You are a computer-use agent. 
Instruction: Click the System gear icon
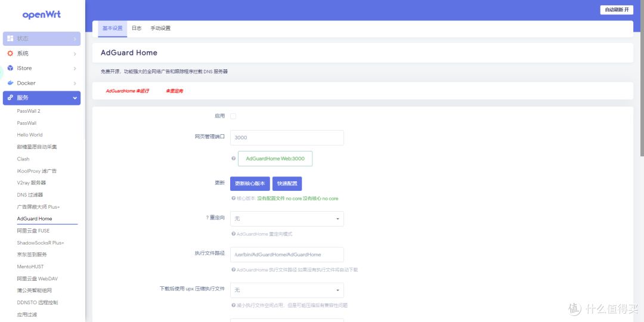tap(11, 54)
